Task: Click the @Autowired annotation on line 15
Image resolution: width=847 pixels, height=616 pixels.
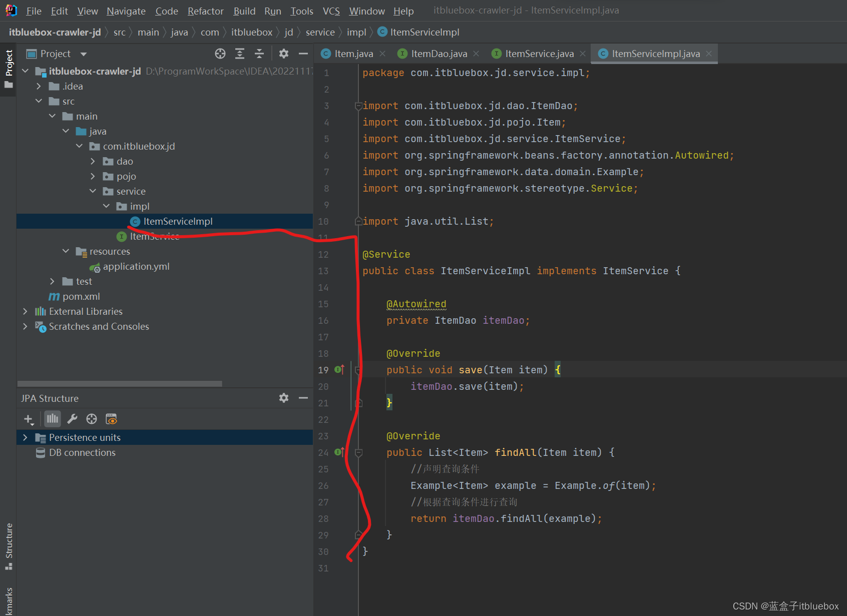Action: tap(416, 304)
